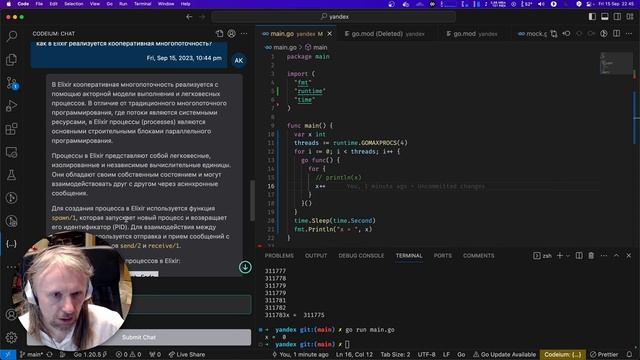Screen dimensions: 640x360
Task: Click the compare changes icon in editor toolbar
Action: 554,33
